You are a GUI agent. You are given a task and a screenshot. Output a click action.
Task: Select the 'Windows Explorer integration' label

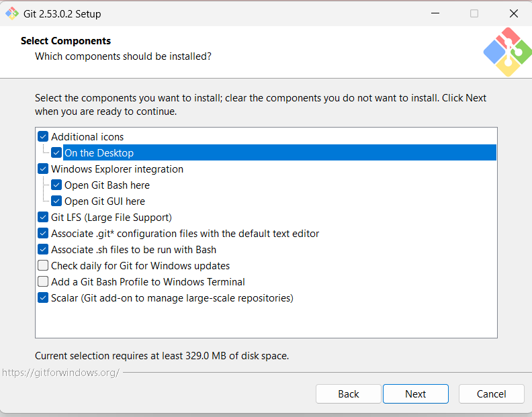click(x=117, y=169)
